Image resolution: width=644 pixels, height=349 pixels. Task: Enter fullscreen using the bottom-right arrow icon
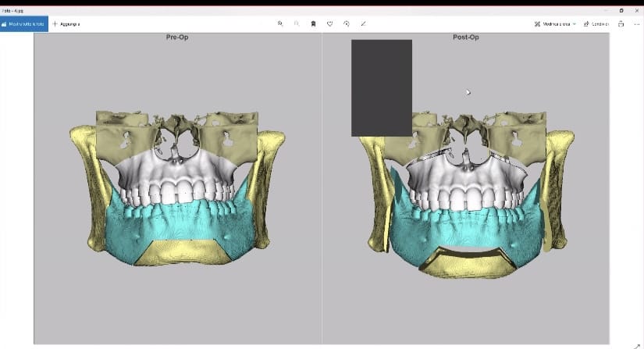(x=635, y=337)
